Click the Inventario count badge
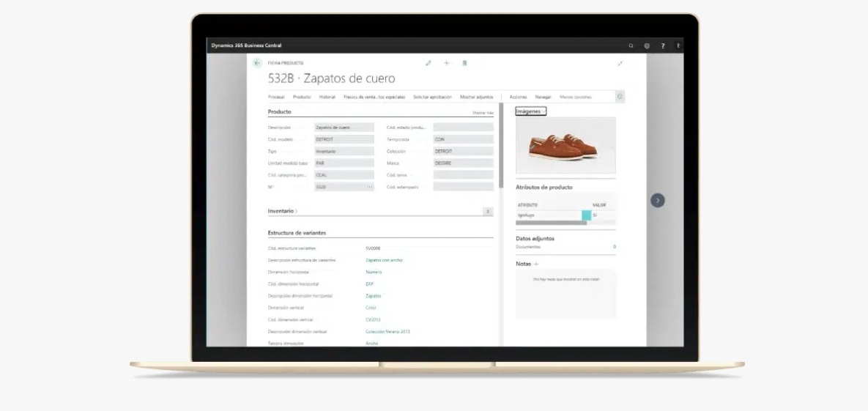868x411 pixels. point(488,212)
